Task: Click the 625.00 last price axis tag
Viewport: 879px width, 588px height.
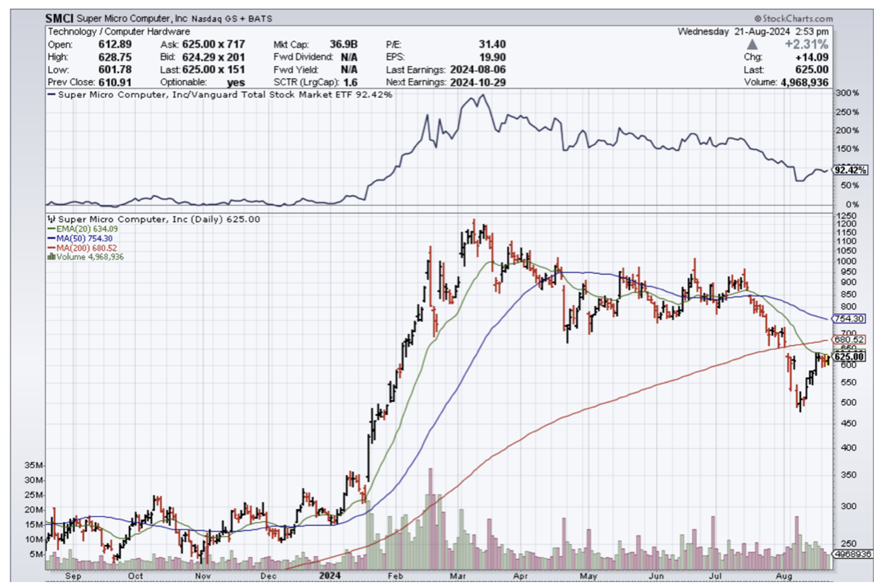Action: 849,357
